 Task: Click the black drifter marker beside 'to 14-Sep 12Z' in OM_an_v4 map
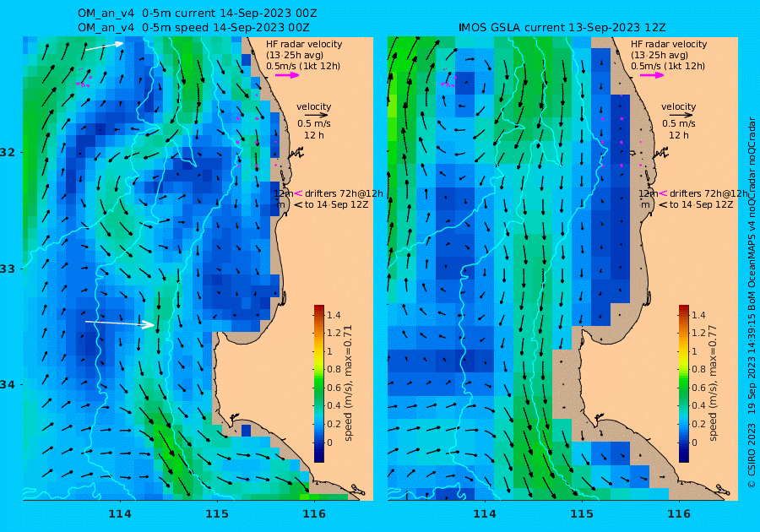click(x=299, y=205)
